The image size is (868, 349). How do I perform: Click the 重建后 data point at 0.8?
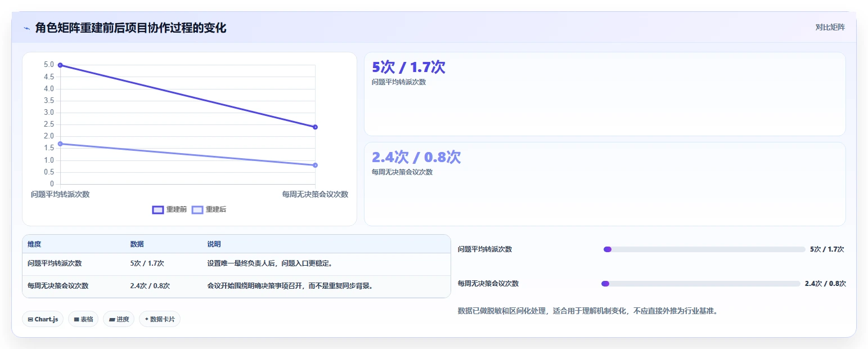pos(315,165)
